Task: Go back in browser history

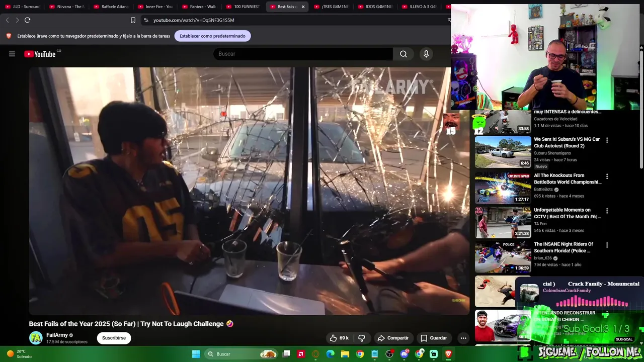Action: [x=7, y=20]
